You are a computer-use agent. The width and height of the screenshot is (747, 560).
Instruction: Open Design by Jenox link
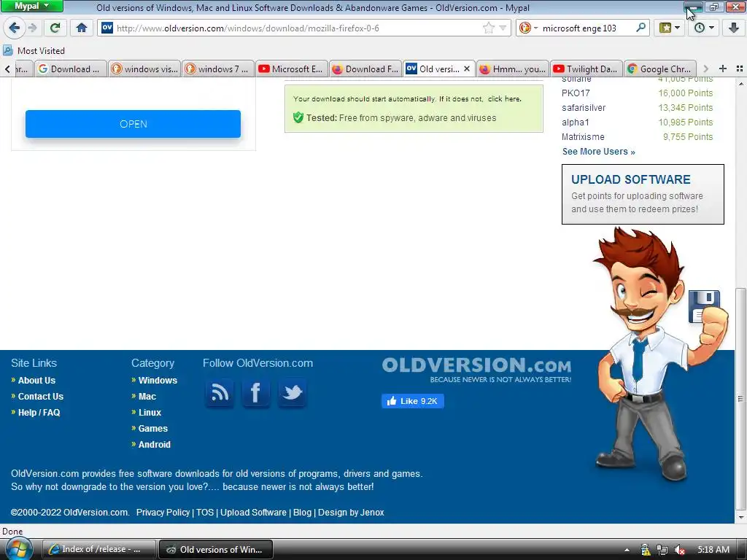(351, 513)
